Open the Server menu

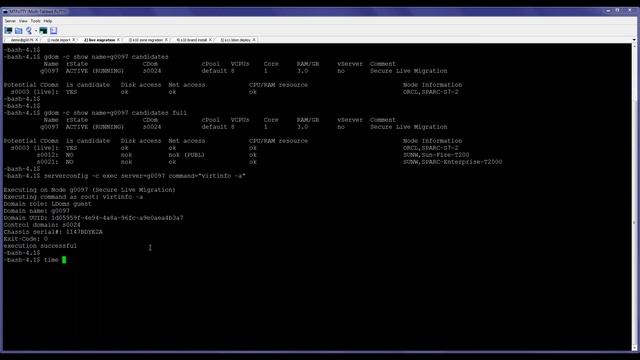[10, 21]
